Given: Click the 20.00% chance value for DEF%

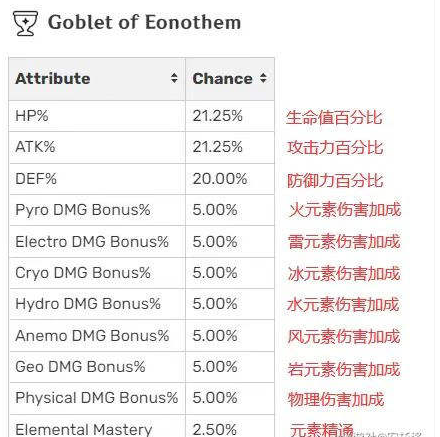Looking at the screenshot, I should pyautogui.click(x=220, y=179).
